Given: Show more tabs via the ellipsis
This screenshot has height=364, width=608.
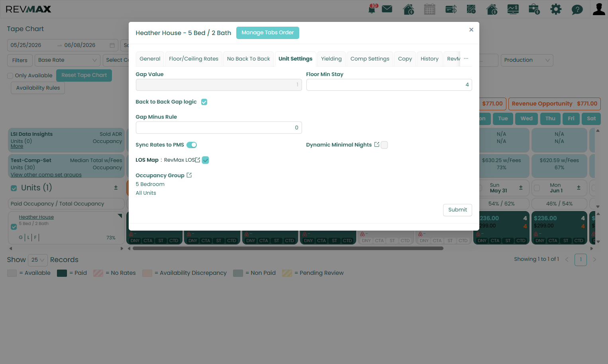Looking at the screenshot, I should [x=466, y=59].
